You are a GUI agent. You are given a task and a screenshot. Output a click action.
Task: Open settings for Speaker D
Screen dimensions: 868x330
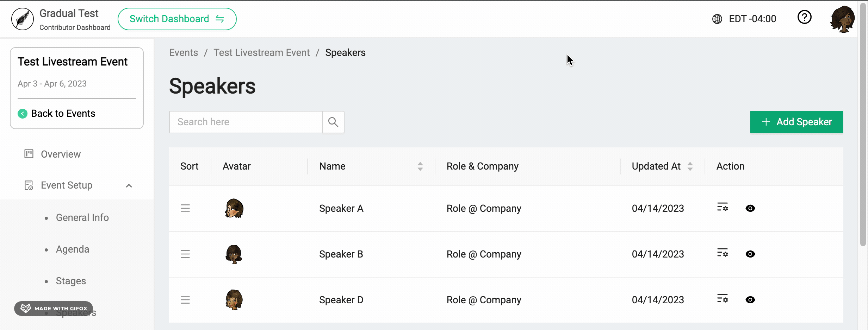[x=722, y=299]
